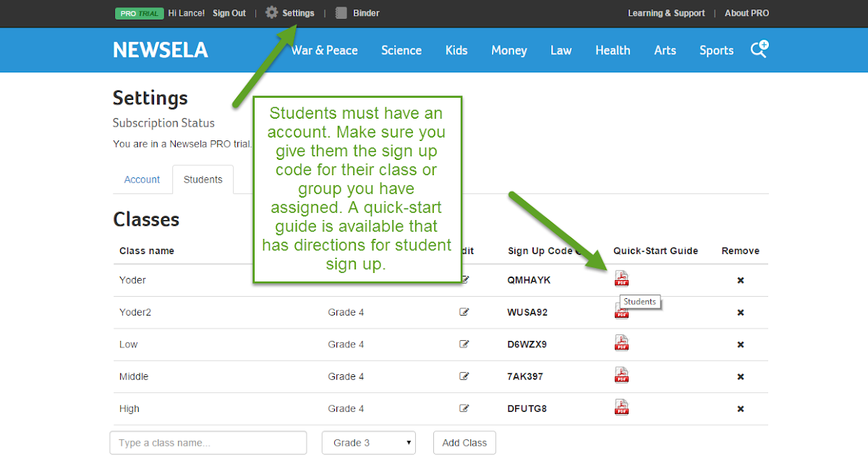Viewport: 868px width, 456px height.
Task: Open the Sports section
Action: tap(716, 50)
